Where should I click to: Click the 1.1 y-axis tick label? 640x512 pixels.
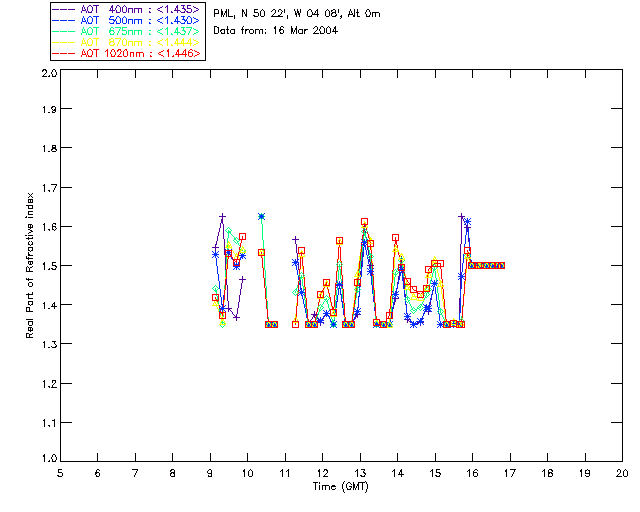click(49, 423)
